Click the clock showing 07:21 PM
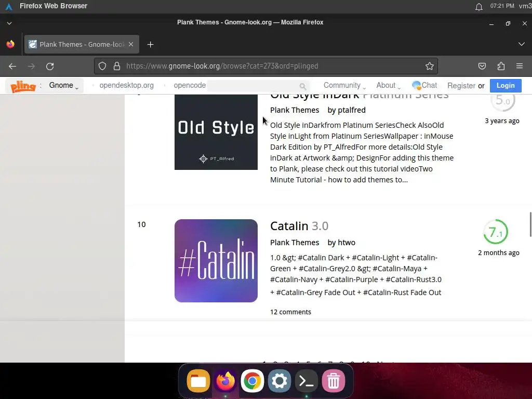 pos(502,6)
